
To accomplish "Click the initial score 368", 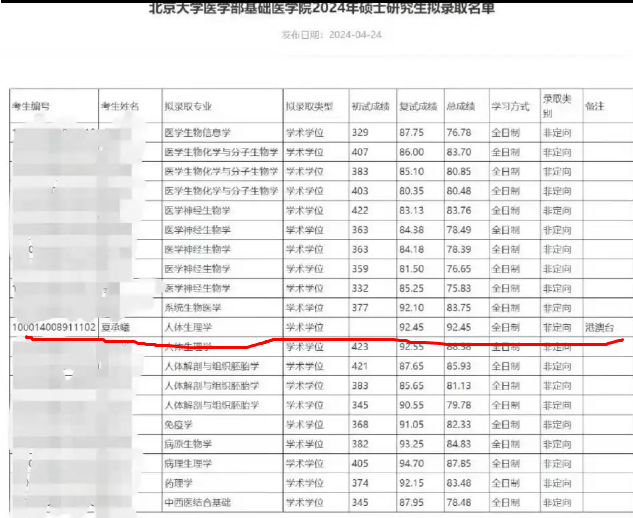I will click(360, 425).
